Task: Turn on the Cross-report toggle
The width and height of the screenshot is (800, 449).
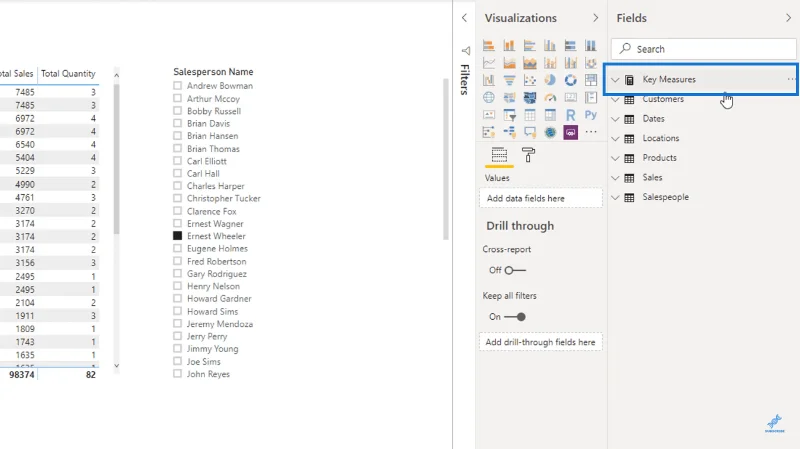Action: (515, 270)
